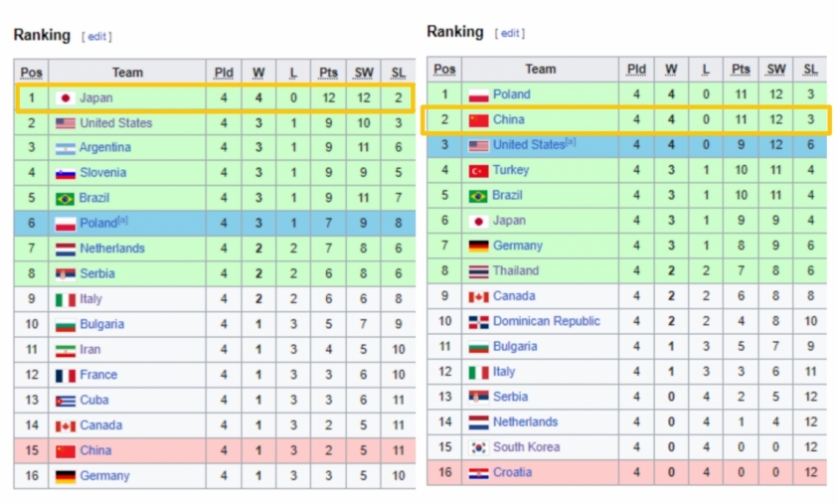Screen dimensions: 837x504
Task: Open the Dominican Republic team link
Action: coord(547,321)
